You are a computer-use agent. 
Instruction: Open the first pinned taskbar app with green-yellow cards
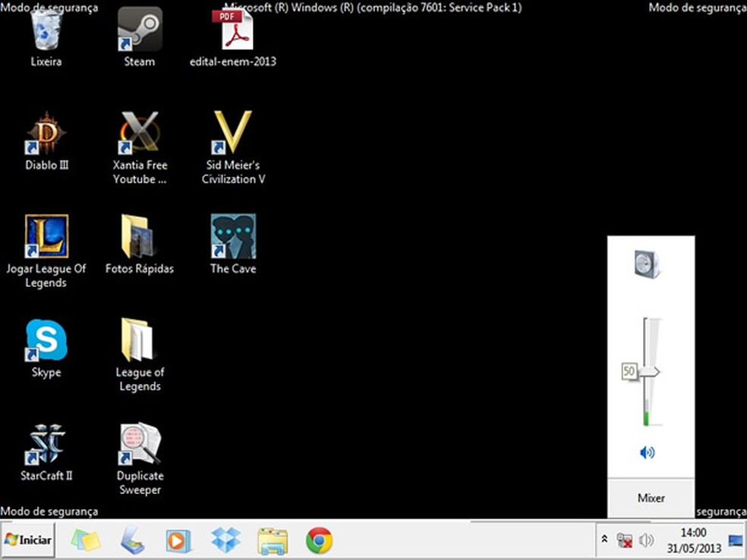pyautogui.click(x=86, y=540)
